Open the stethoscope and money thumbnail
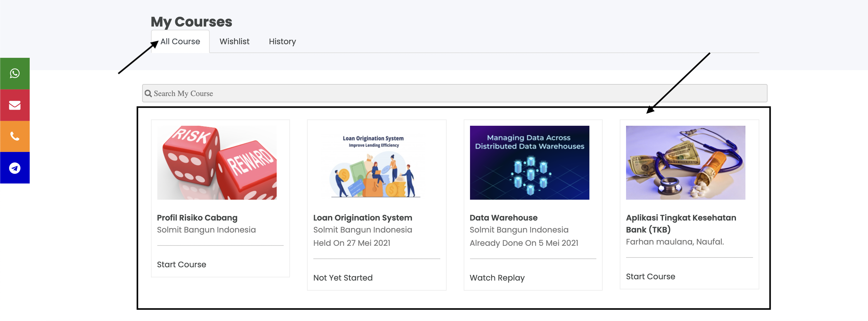This screenshot has height=321, width=868. (686, 162)
